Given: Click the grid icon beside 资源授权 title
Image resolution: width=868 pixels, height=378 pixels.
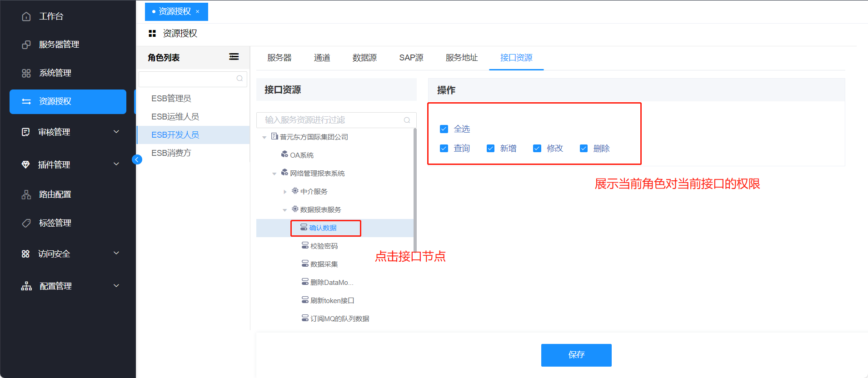Looking at the screenshot, I should 152,34.
